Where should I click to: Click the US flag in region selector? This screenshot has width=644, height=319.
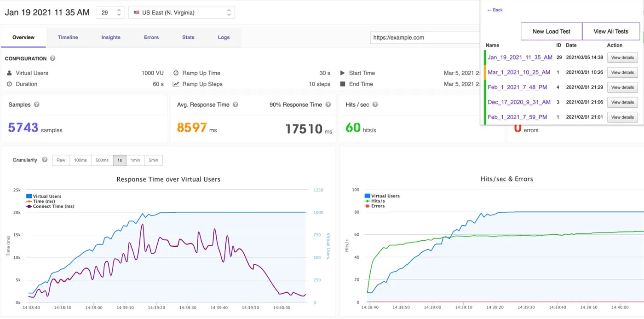click(137, 13)
